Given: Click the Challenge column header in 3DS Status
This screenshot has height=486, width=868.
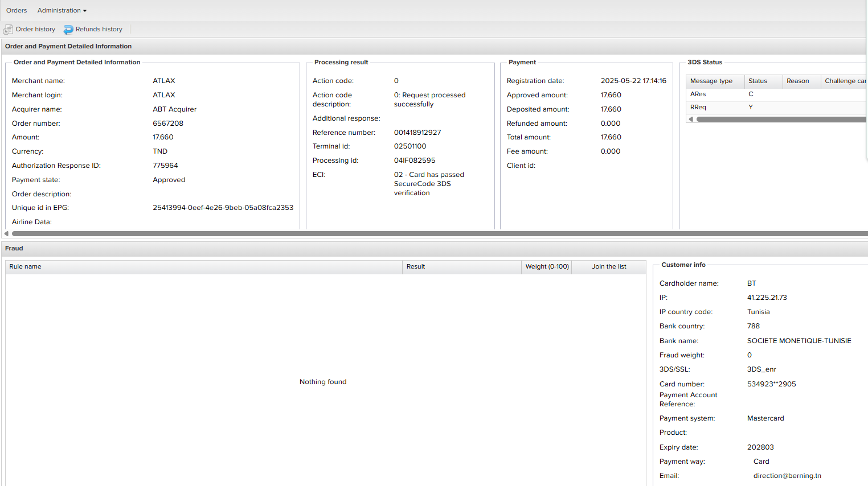Looking at the screenshot, I should (844, 81).
